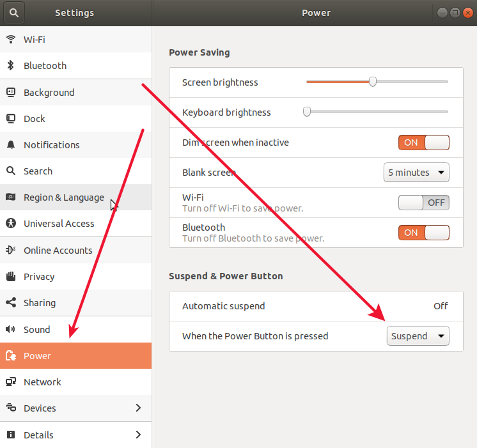Select the Wi-Fi signal icon in sidebar
Image resolution: width=477 pixels, height=448 pixels.
(x=11, y=39)
